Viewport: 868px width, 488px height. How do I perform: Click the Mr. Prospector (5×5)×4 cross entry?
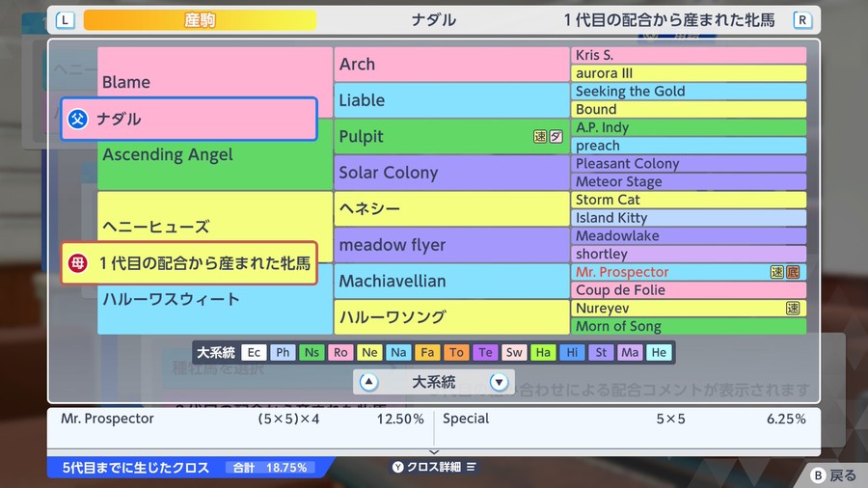click(241, 419)
